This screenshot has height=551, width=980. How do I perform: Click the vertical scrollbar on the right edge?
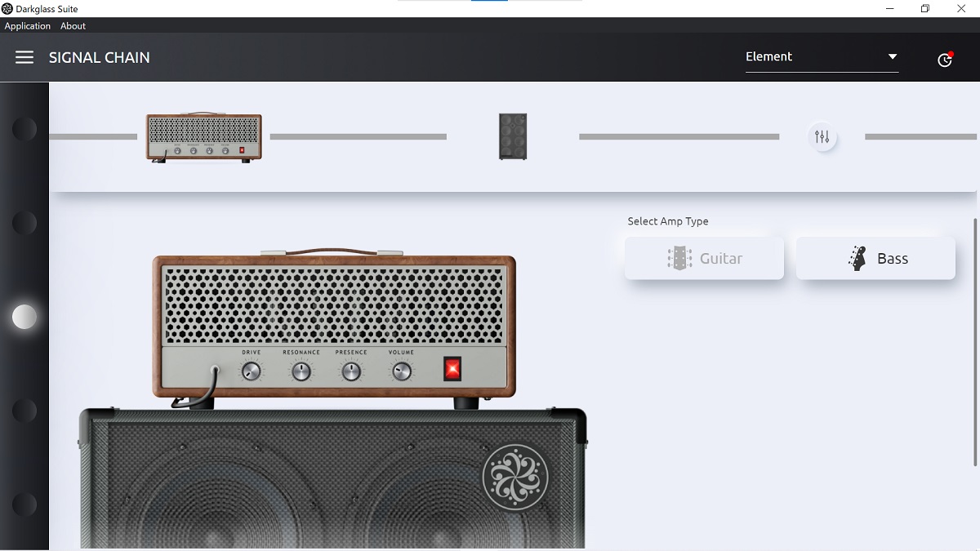[974, 340]
